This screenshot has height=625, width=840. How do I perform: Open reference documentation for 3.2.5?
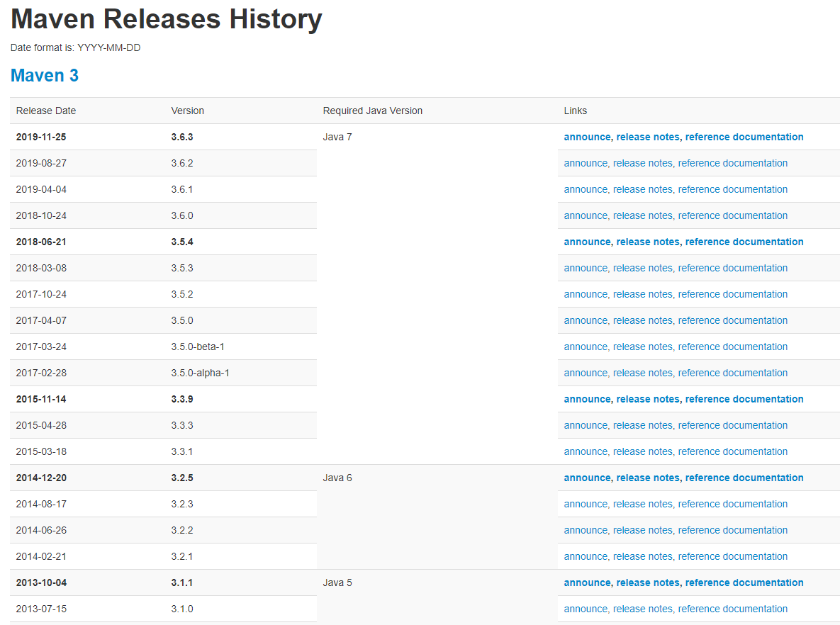pos(744,478)
